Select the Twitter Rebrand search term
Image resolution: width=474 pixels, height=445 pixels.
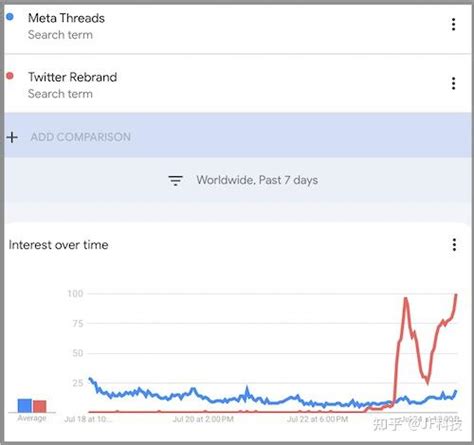pyautogui.click(x=72, y=85)
